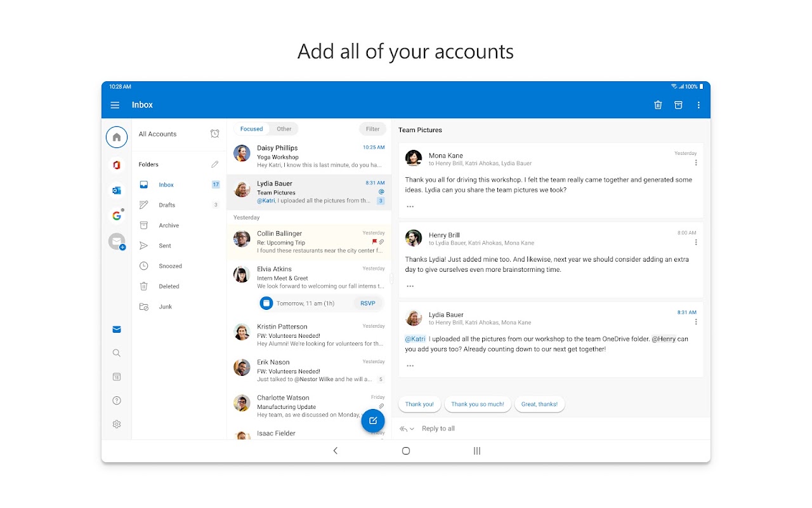
Task: Send quick reply 'Thank you so much!'
Action: click(x=478, y=404)
